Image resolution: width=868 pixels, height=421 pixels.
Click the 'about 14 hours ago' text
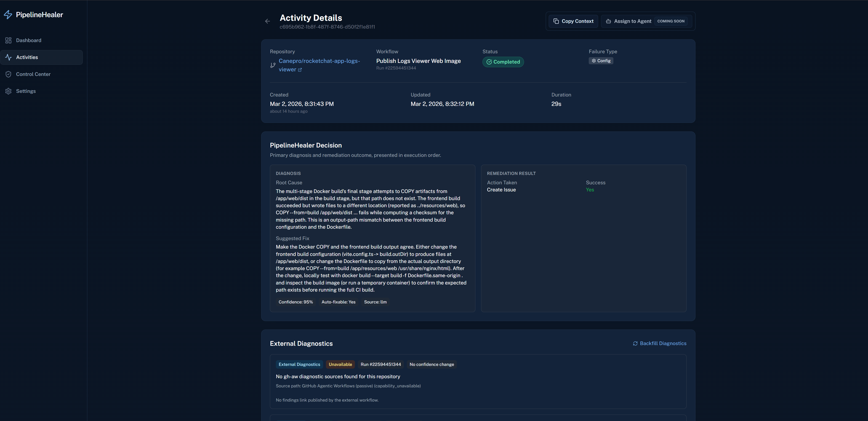pos(288,112)
